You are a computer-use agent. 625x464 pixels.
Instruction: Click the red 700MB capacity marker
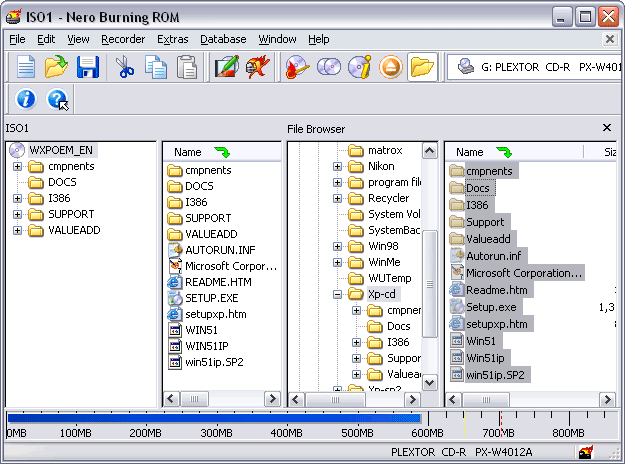[x=501, y=425]
